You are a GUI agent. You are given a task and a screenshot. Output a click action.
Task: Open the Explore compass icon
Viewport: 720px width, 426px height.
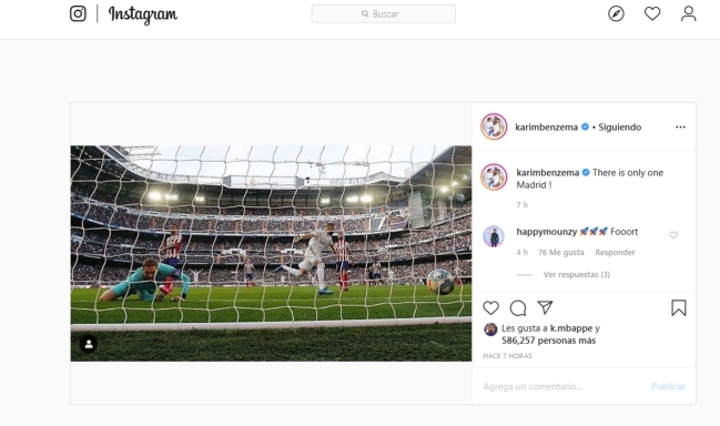pos(616,14)
